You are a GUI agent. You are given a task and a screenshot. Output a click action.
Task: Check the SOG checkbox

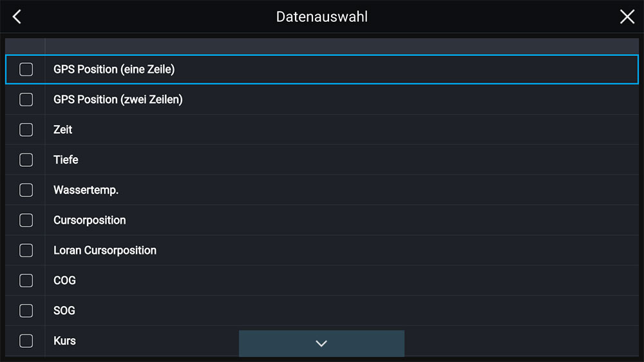pyautogui.click(x=26, y=310)
